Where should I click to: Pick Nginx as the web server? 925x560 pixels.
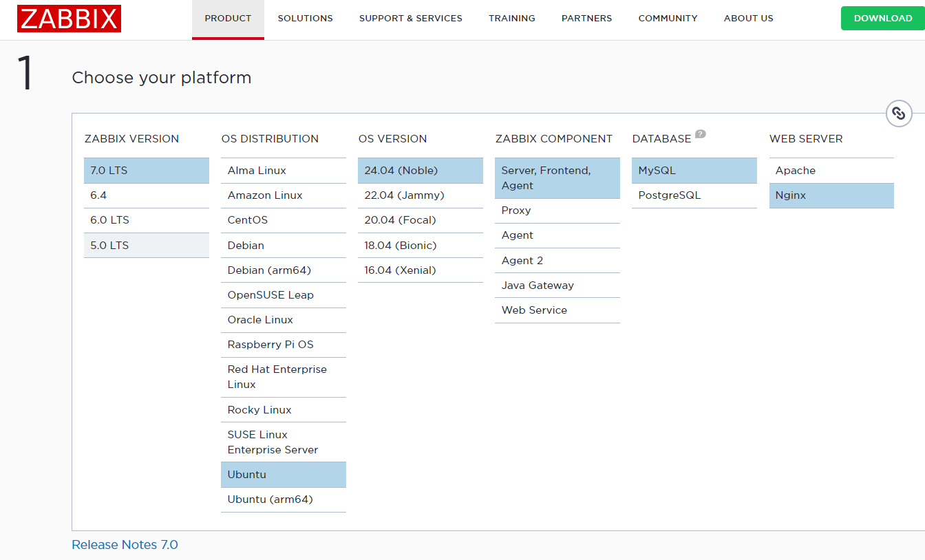tap(831, 195)
